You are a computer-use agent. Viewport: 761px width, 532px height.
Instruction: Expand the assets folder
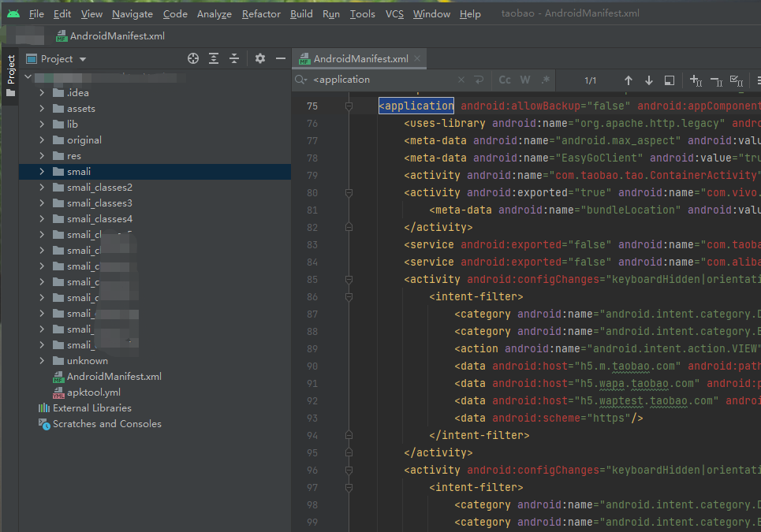[x=41, y=108]
